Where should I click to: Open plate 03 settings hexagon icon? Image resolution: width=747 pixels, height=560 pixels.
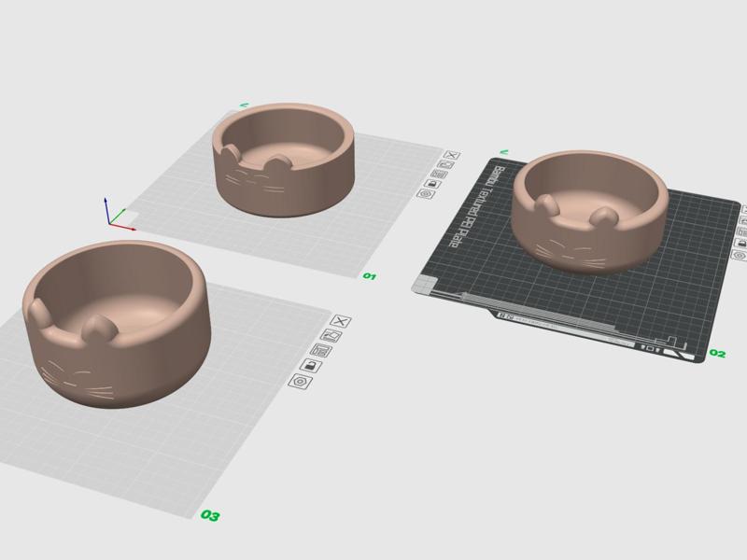[x=301, y=382]
